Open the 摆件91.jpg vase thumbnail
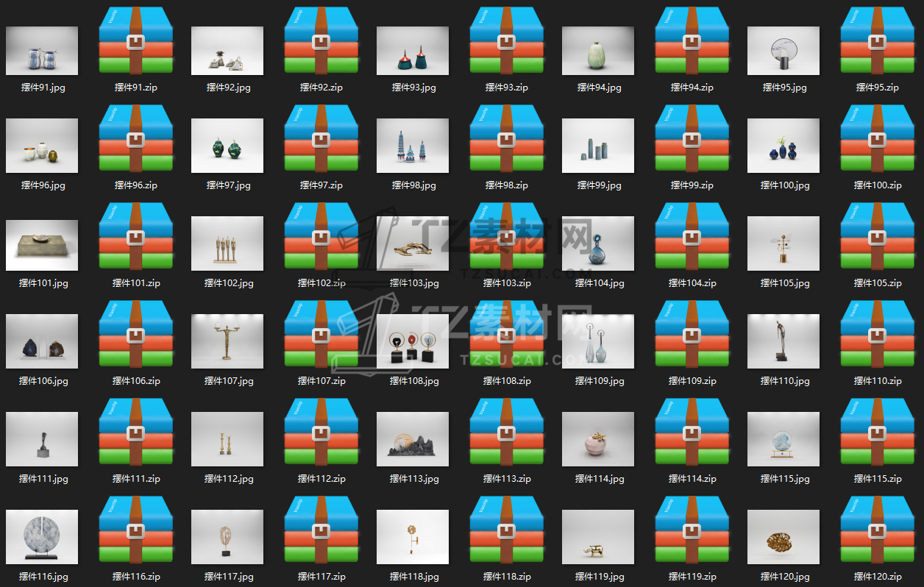924x587 pixels. (42, 51)
